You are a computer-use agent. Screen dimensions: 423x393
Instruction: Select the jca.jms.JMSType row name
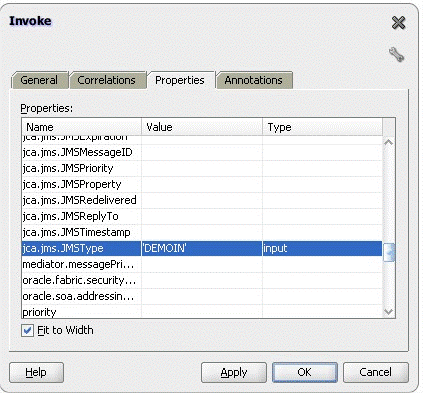pyautogui.click(x=82, y=248)
